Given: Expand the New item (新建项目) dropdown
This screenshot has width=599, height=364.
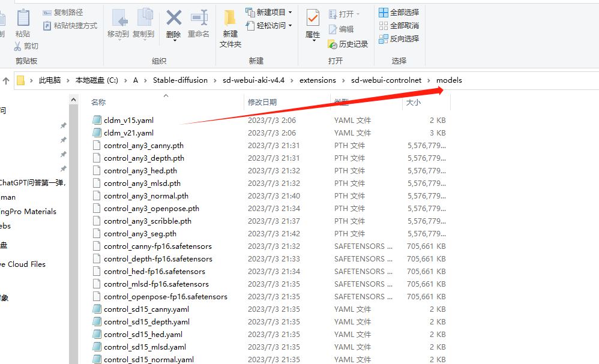Looking at the screenshot, I should click(x=290, y=12).
